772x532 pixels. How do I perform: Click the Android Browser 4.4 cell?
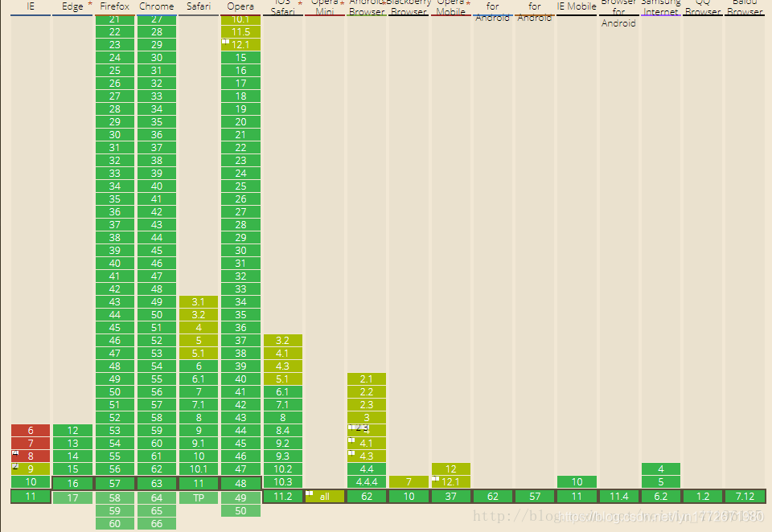tap(367, 469)
